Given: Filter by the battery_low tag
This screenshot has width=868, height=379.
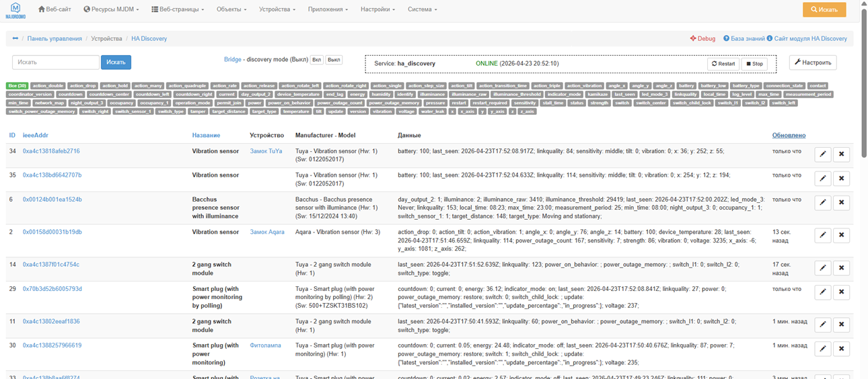Looking at the screenshot, I should [713, 86].
